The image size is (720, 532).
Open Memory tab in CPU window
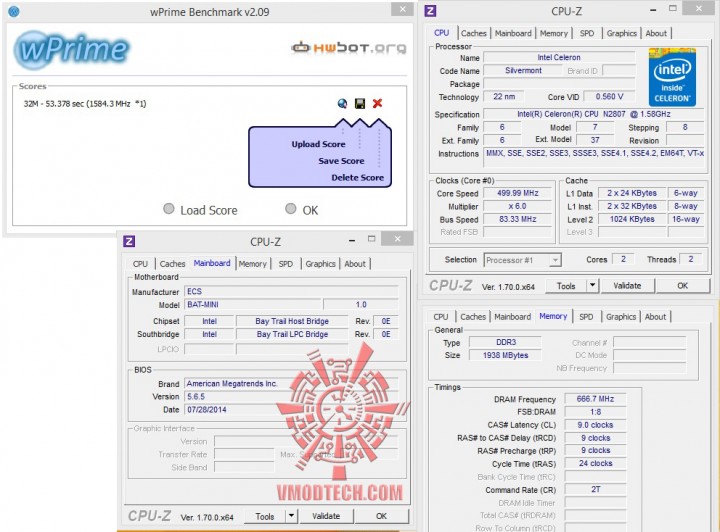[x=553, y=33]
